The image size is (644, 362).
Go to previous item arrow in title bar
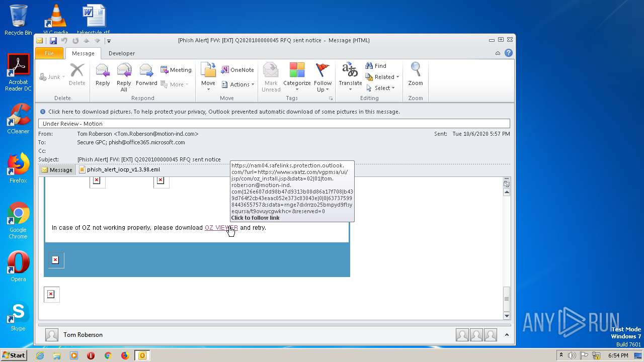(87, 41)
